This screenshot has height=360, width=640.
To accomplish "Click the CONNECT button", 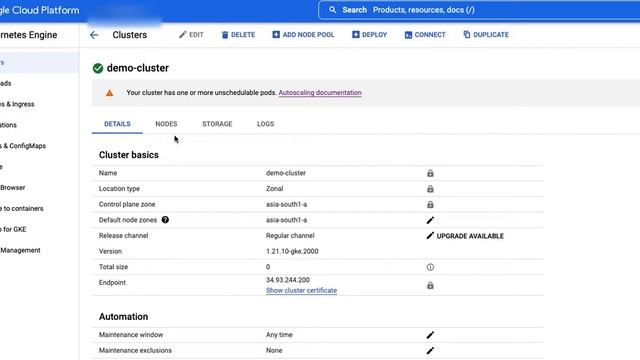I will click(x=425, y=35).
